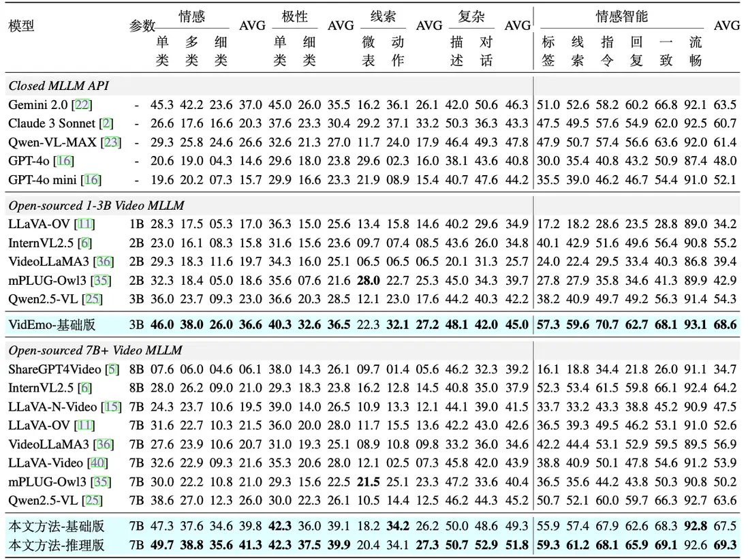Click final AVG 69.3 in the 本文方法-推理版 row
This screenshot has height=560, width=748.
point(725,545)
